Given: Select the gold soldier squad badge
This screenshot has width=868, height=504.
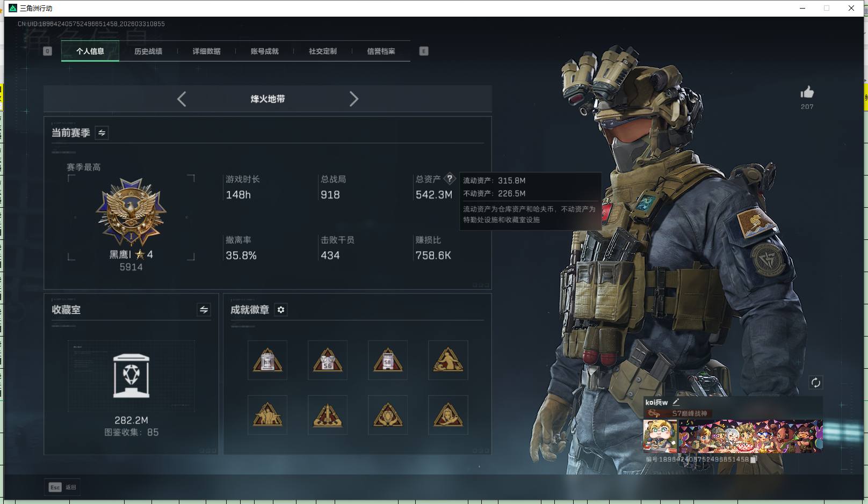Looking at the screenshot, I should click(x=267, y=415).
